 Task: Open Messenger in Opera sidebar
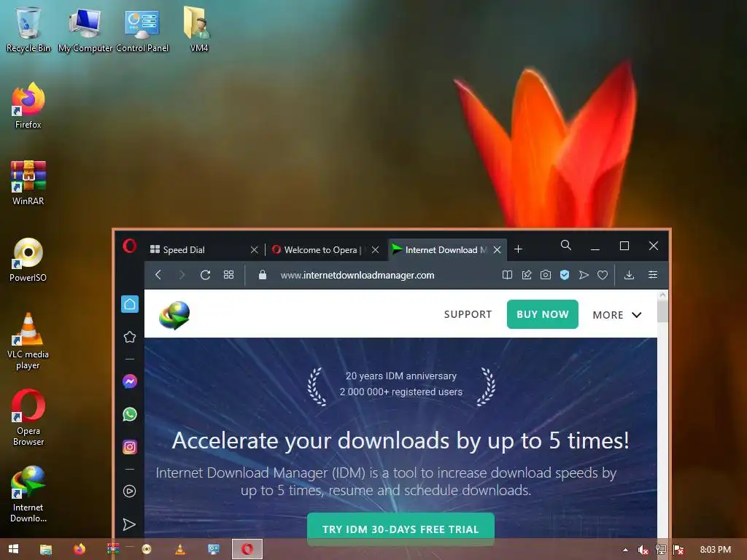tap(130, 381)
